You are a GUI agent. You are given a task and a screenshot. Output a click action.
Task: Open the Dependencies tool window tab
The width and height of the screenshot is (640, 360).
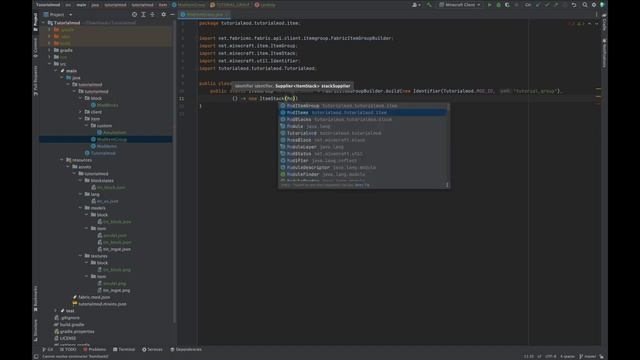pos(186,349)
